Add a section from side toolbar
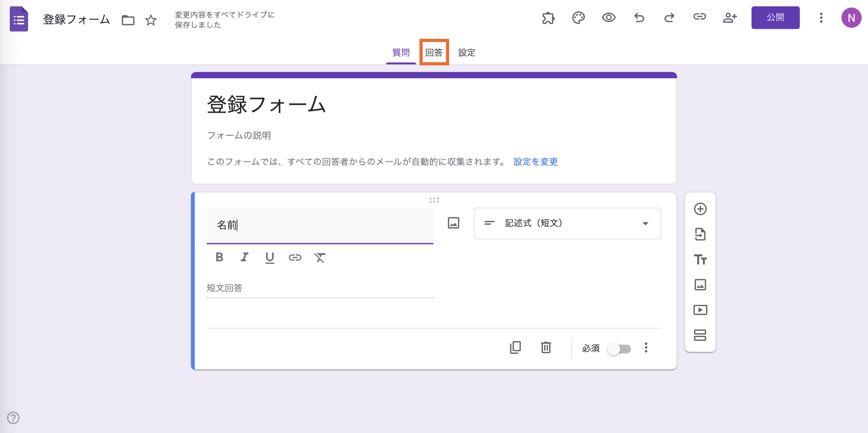This screenshot has width=868, height=433. [x=700, y=335]
